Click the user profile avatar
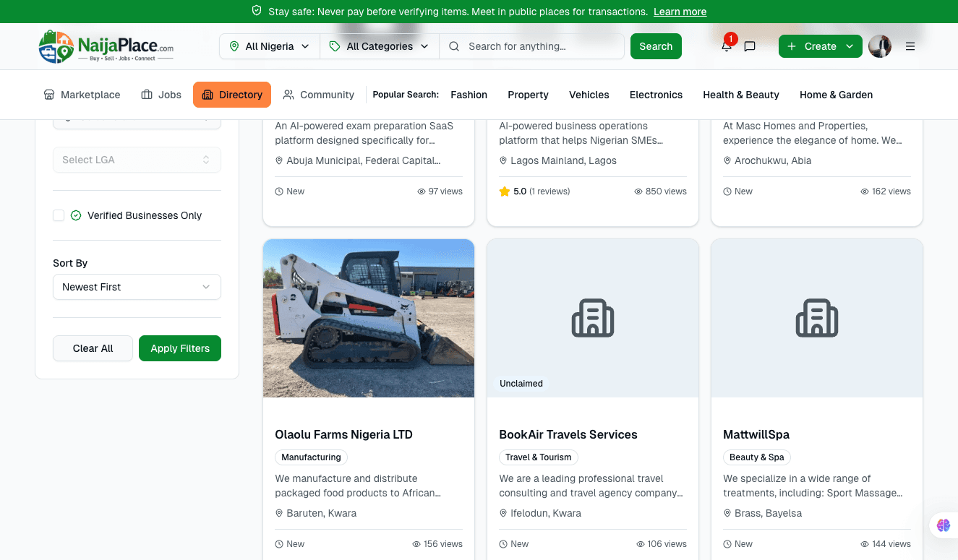Image resolution: width=958 pixels, height=560 pixels. 879,46
